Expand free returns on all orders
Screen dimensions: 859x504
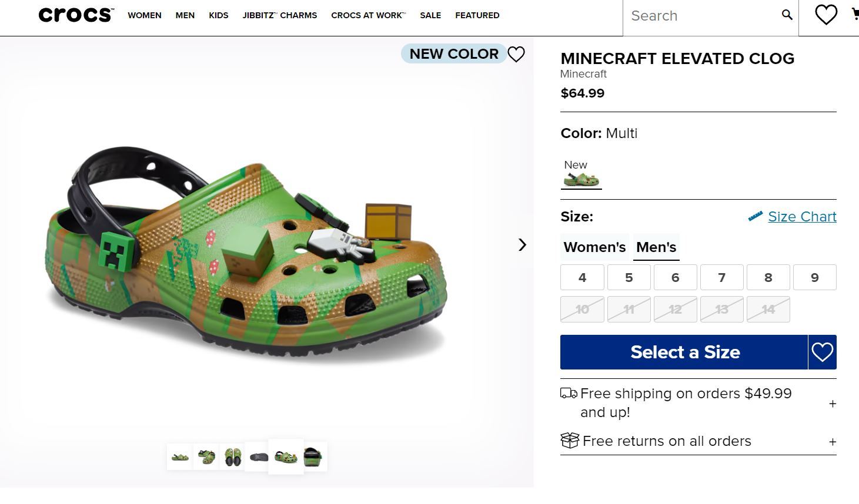tap(832, 442)
